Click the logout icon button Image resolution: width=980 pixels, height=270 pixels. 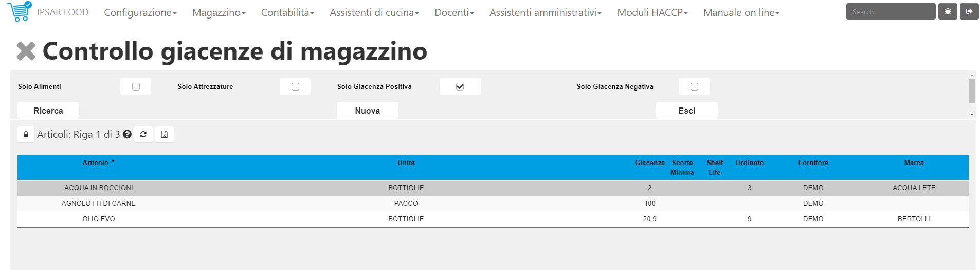click(x=969, y=11)
